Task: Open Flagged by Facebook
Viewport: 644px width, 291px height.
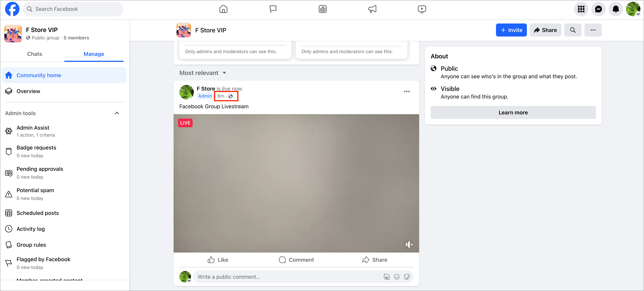Action: click(x=64, y=263)
